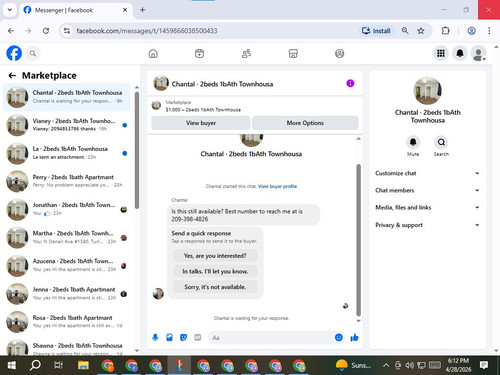Click the View buyer button

coord(201,123)
